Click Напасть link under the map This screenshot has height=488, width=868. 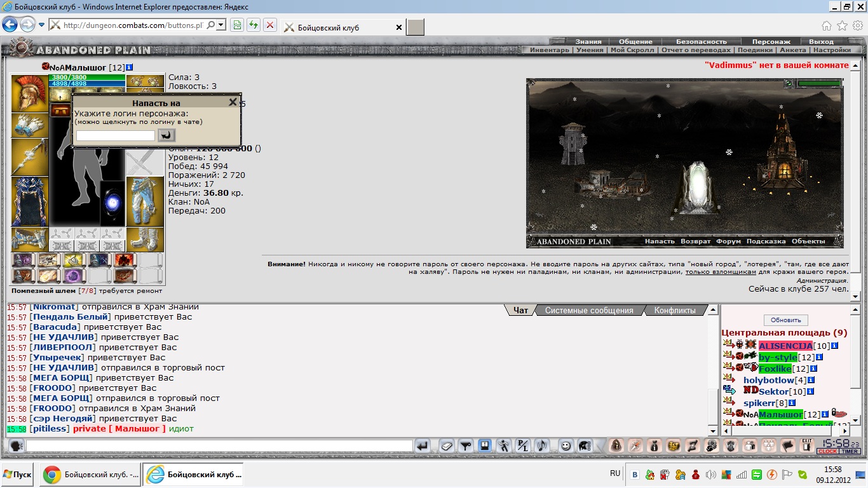pyautogui.click(x=660, y=241)
